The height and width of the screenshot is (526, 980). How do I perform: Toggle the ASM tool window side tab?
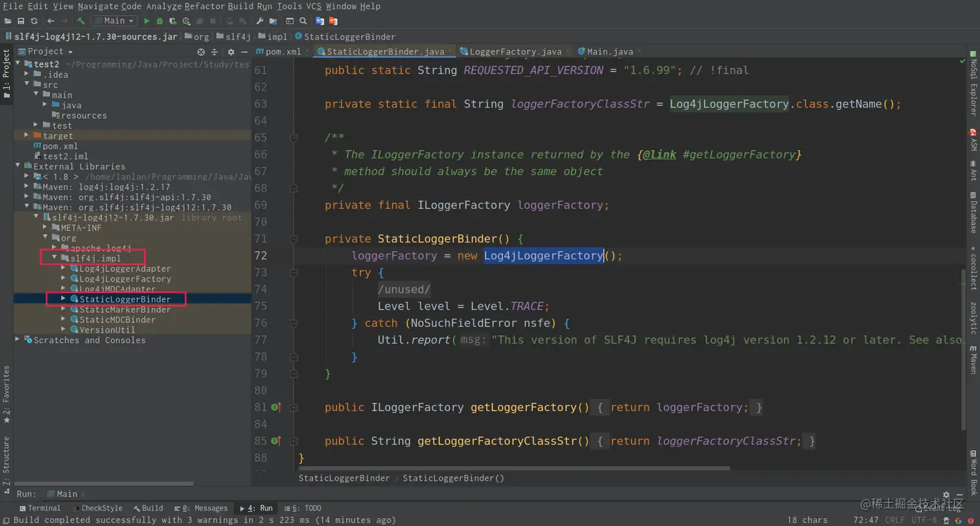pos(973,140)
